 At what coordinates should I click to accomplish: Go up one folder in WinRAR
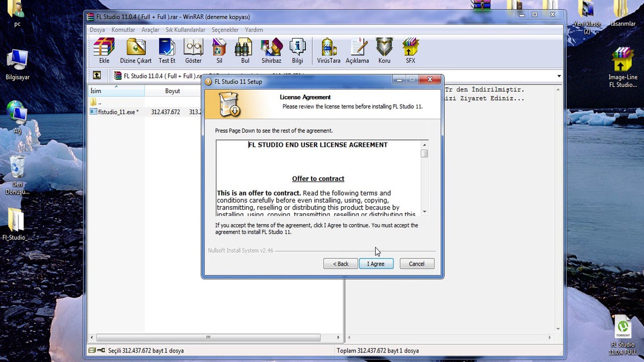(x=97, y=75)
